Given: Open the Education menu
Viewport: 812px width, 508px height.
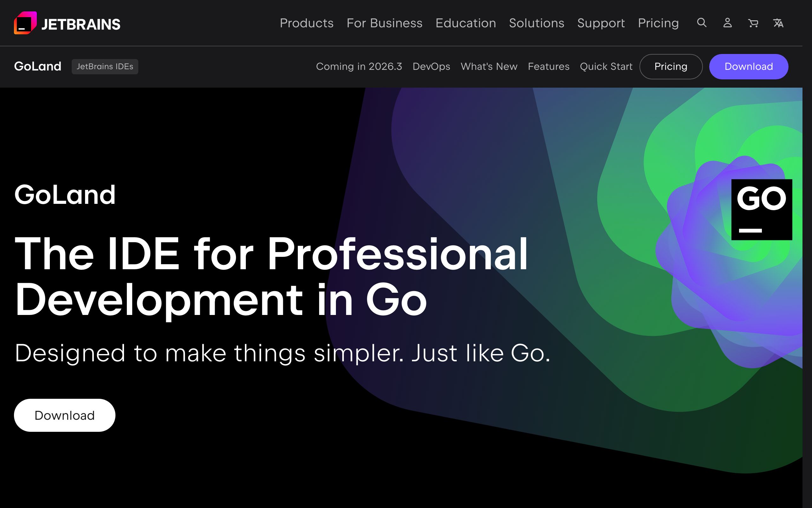Looking at the screenshot, I should (x=466, y=23).
